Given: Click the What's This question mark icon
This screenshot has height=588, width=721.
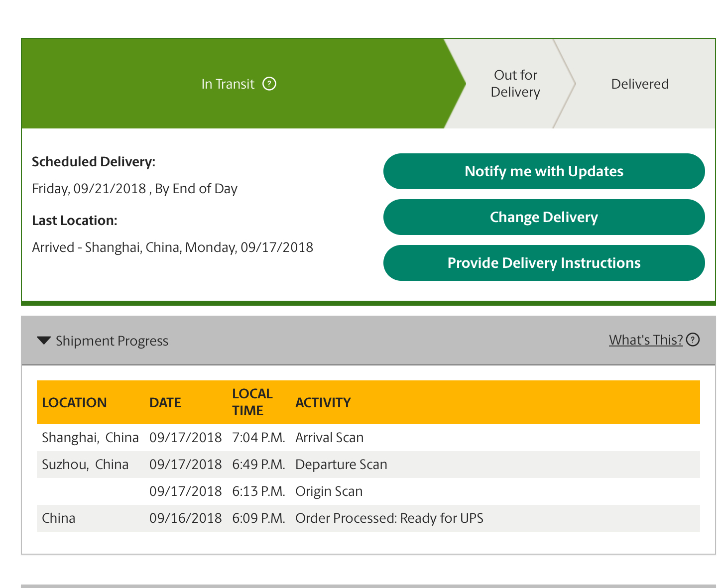Looking at the screenshot, I should point(693,340).
